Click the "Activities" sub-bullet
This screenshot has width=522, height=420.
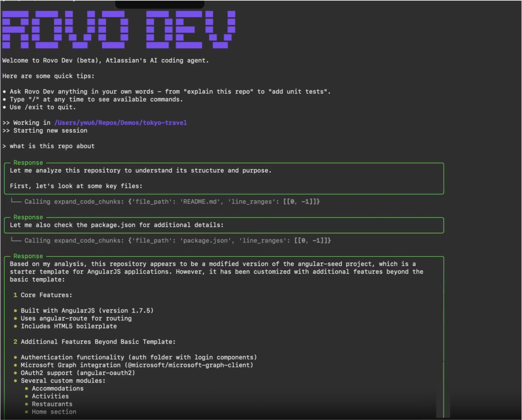tap(47, 396)
